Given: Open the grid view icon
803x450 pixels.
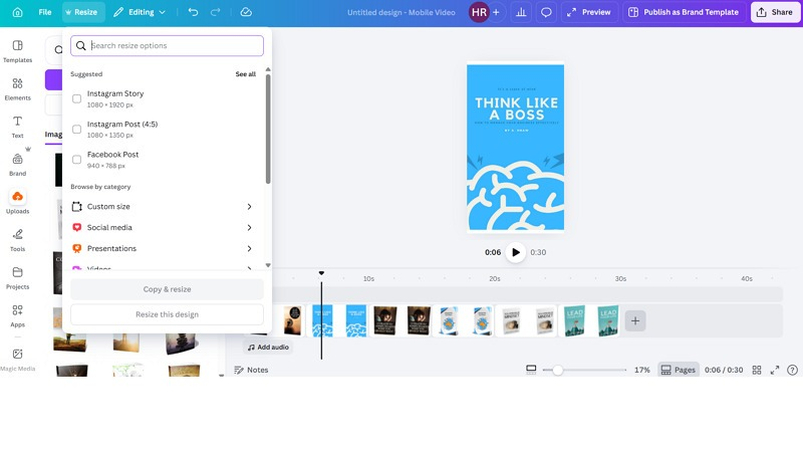Looking at the screenshot, I should tap(756, 370).
